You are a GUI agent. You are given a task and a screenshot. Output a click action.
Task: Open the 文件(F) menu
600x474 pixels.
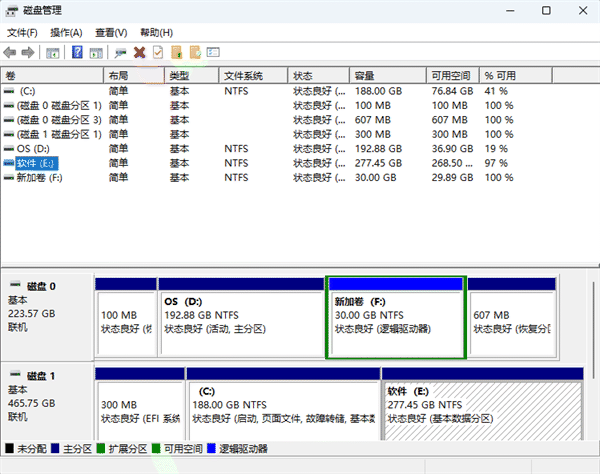(x=22, y=33)
